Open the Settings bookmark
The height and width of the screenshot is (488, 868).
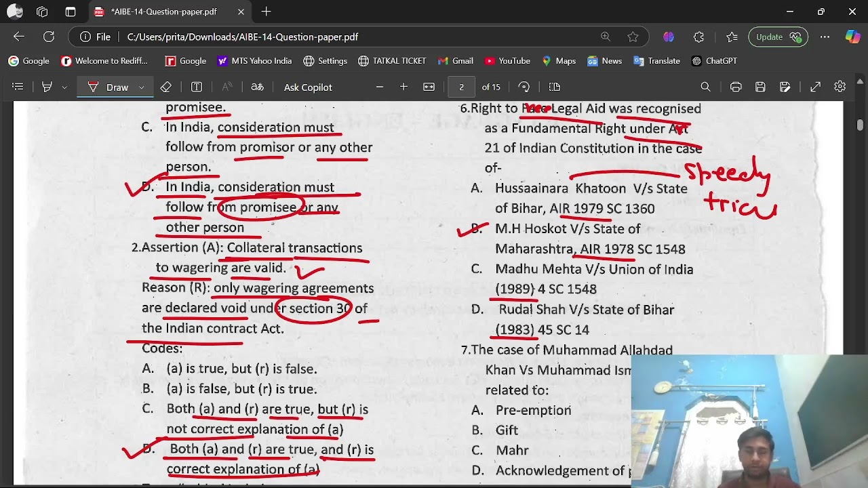click(x=325, y=61)
